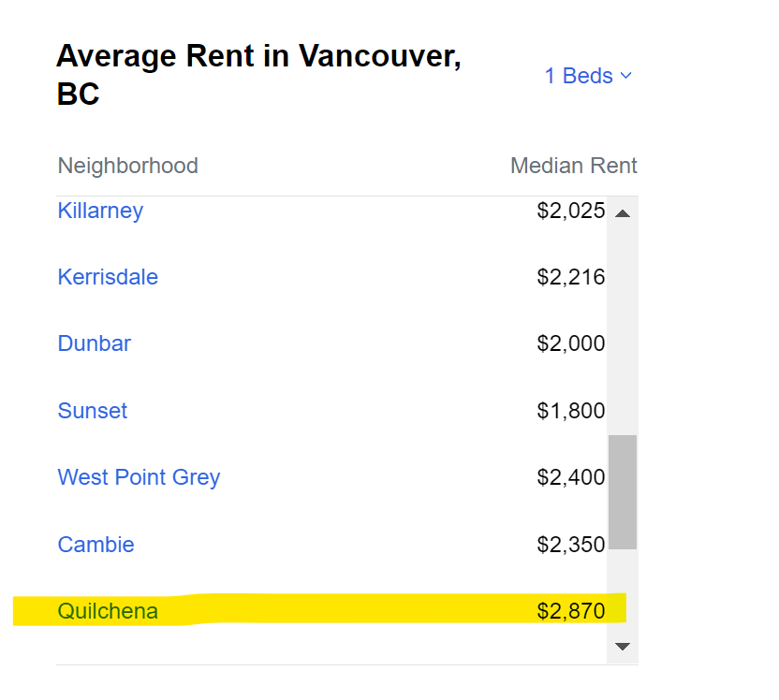
Task: Select Killarney's $2,025 rent value
Action: [x=571, y=211]
